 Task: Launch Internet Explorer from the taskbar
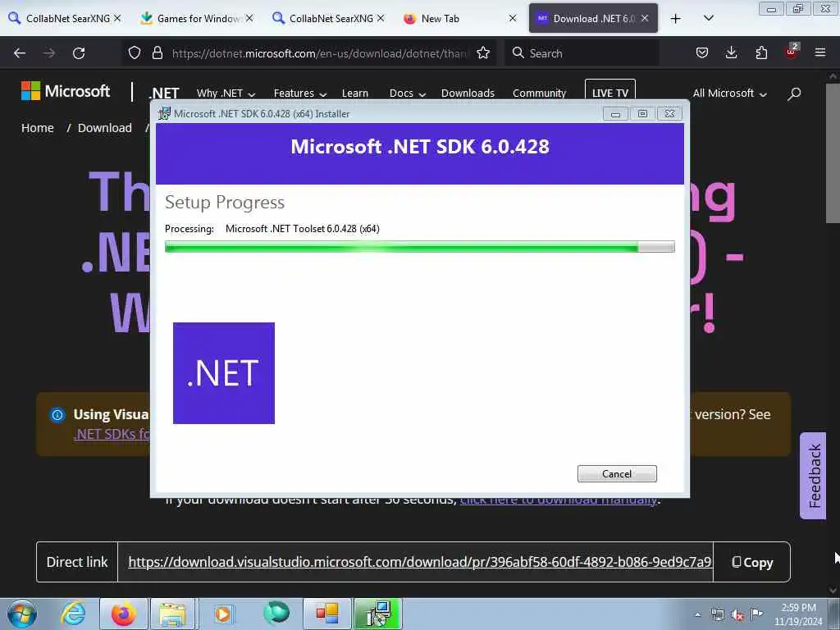(73, 614)
